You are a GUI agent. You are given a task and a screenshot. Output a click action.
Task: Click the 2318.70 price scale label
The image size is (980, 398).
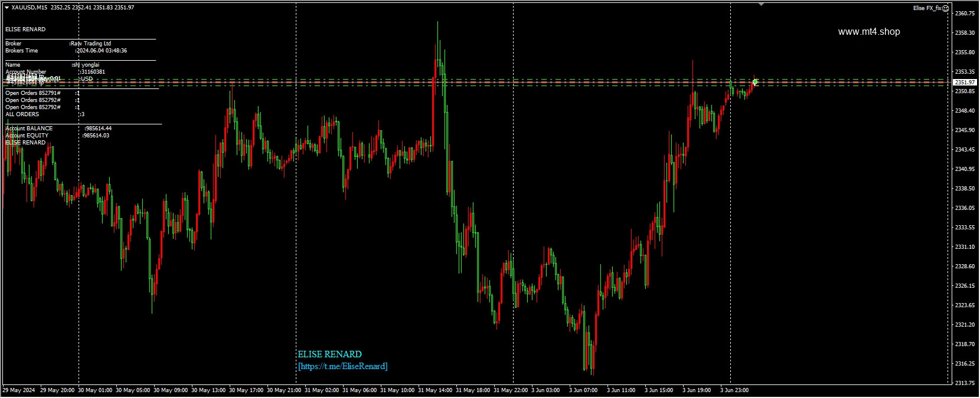(x=965, y=344)
